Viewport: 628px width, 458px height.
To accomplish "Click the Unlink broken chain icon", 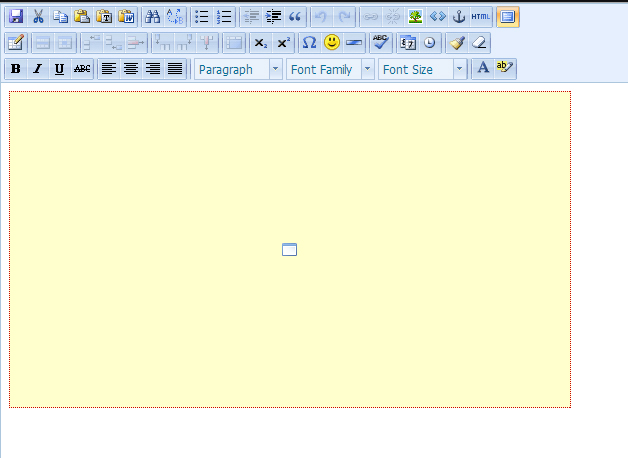I will (392, 17).
